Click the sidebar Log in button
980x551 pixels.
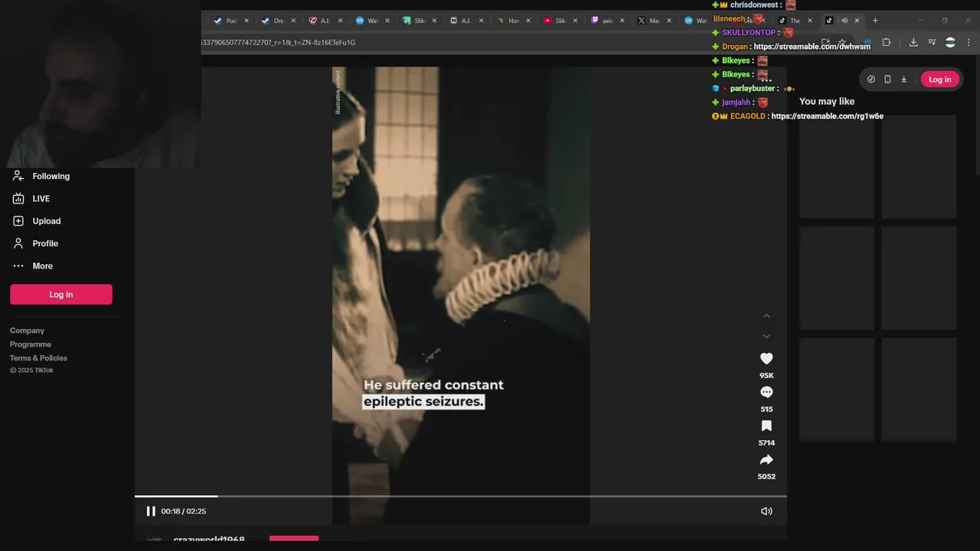click(61, 295)
